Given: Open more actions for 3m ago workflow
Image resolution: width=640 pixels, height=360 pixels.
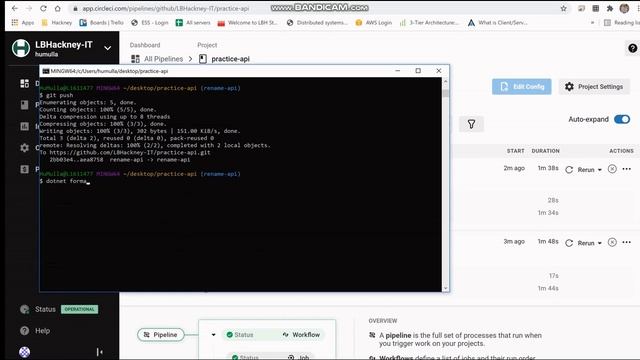Looking at the screenshot, I should (x=627, y=242).
